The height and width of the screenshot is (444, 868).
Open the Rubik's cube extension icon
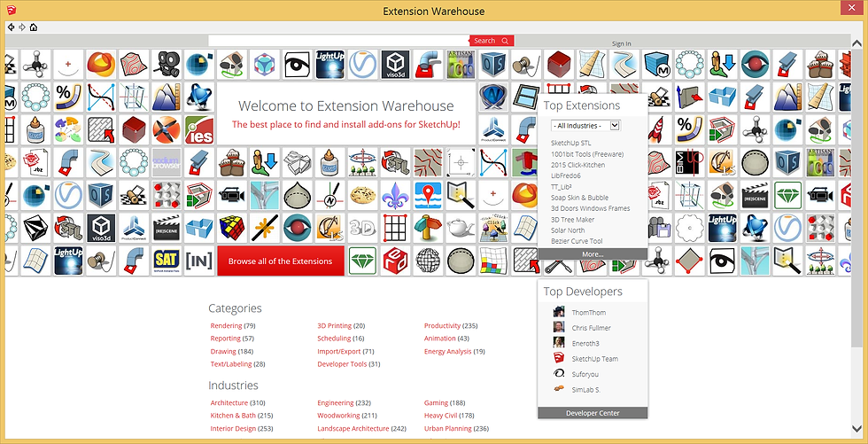[231, 228]
